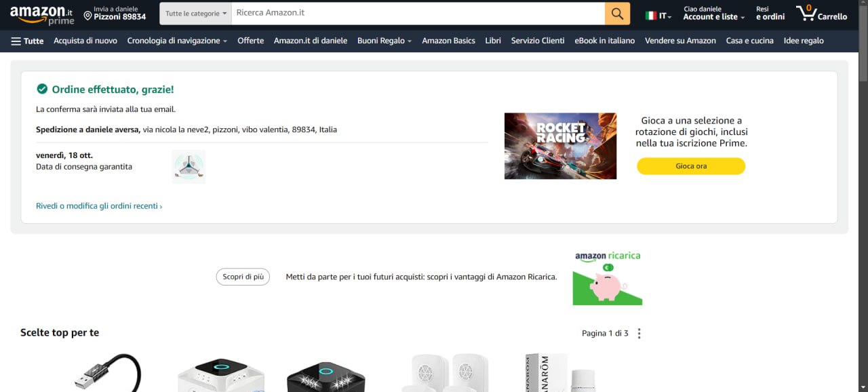Viewport: 868px width, 392px height.
Task: Expand Cronologia di navigazione dropdown
Action: pos(177,41)
